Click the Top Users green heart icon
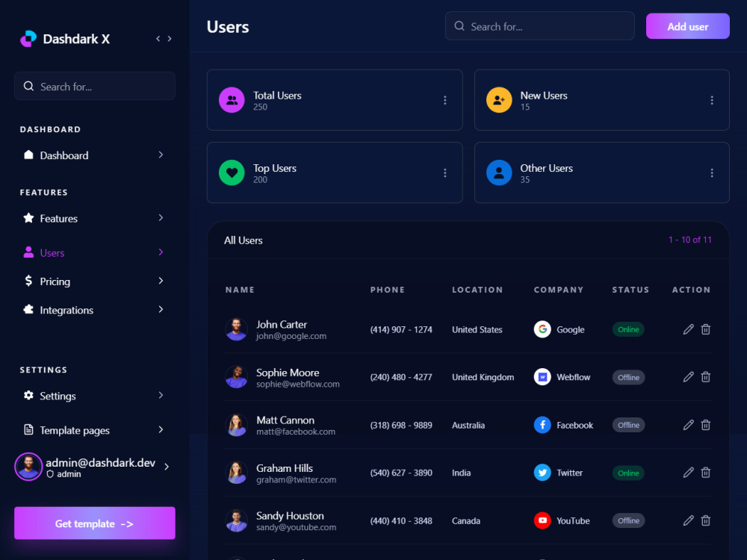 [x=232, y=172]
